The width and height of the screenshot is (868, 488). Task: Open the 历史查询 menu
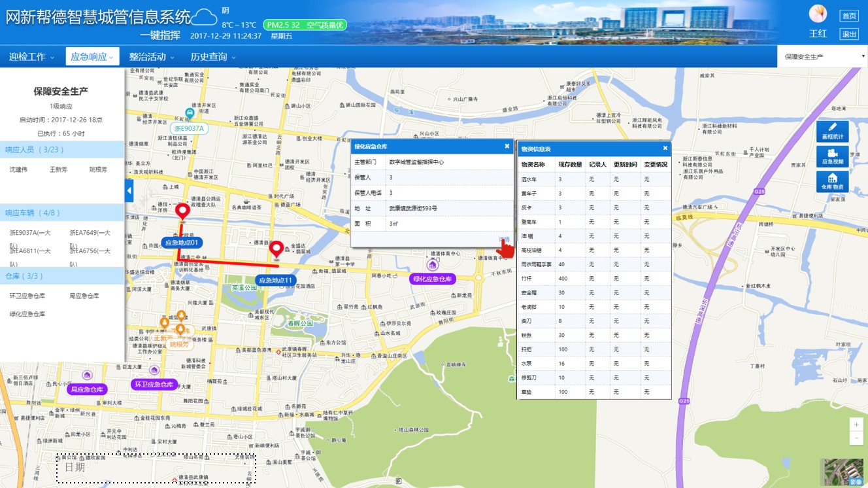point(213,57)
